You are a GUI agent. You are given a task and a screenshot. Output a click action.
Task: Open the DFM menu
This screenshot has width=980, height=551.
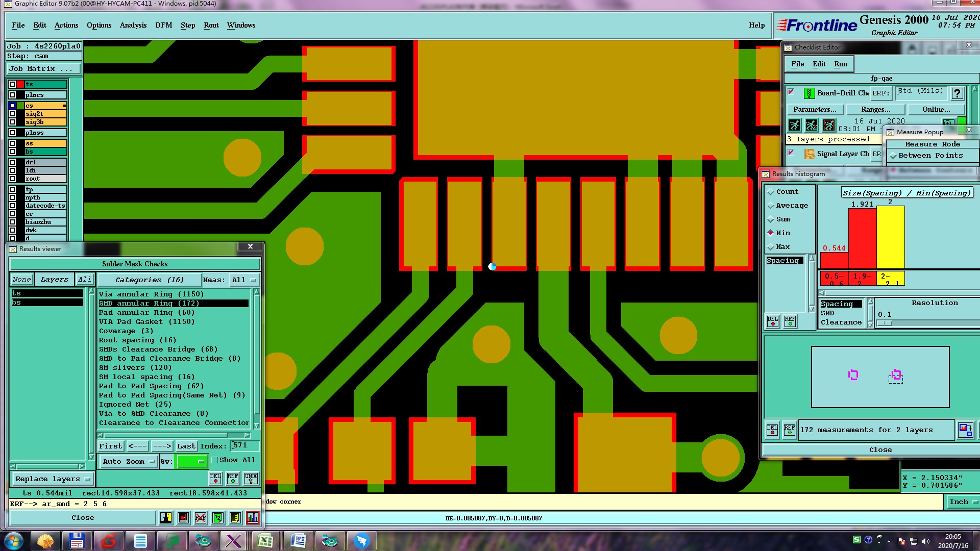pyautogui.click(x=163, y=25)
